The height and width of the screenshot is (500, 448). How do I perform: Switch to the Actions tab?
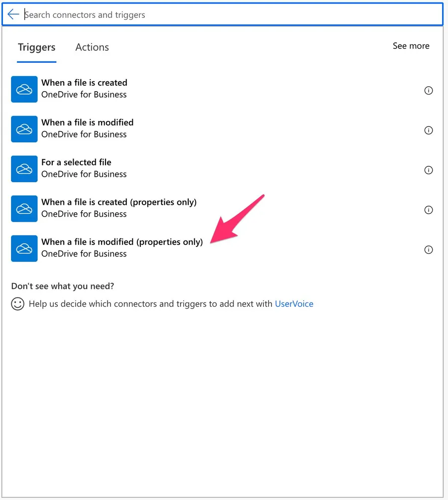pos(92,47)
